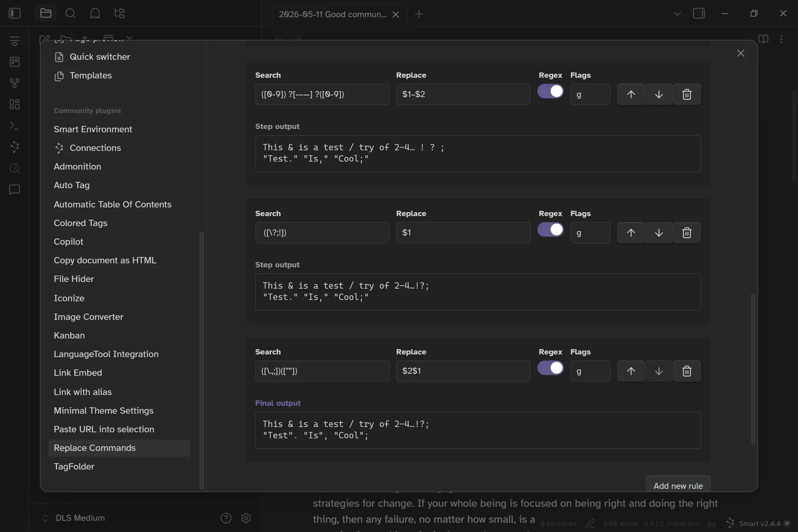Close the settings dialog

[x=741, y=53]
